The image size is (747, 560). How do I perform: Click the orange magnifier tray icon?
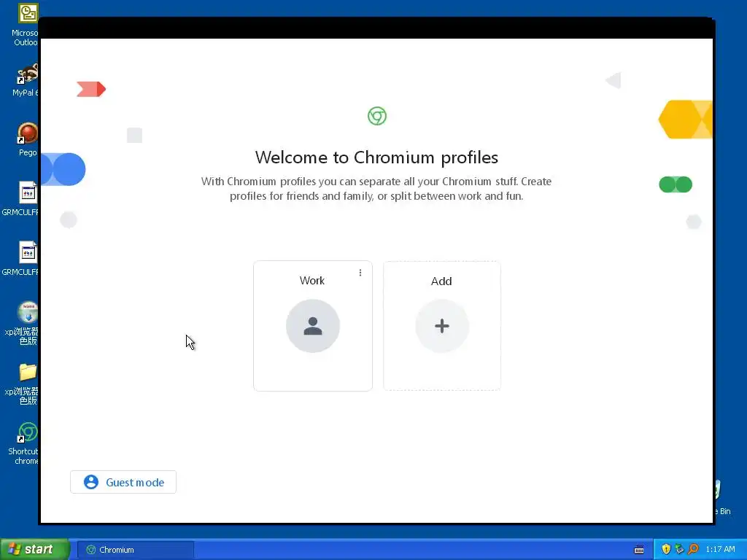[693, 549]
